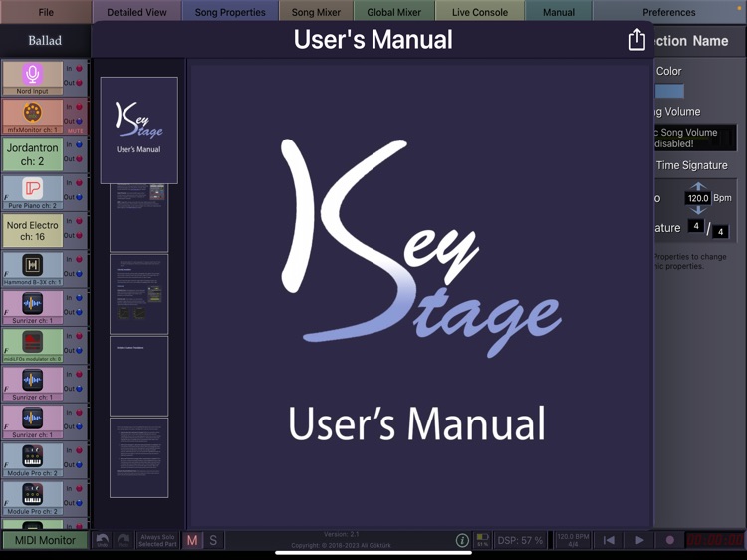Increase tempo with the up arrow
Screen dimensions: 747x560
(x=698, y=186)
